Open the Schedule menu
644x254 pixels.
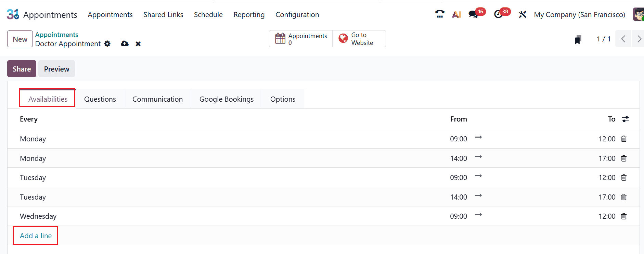(208, 15)
